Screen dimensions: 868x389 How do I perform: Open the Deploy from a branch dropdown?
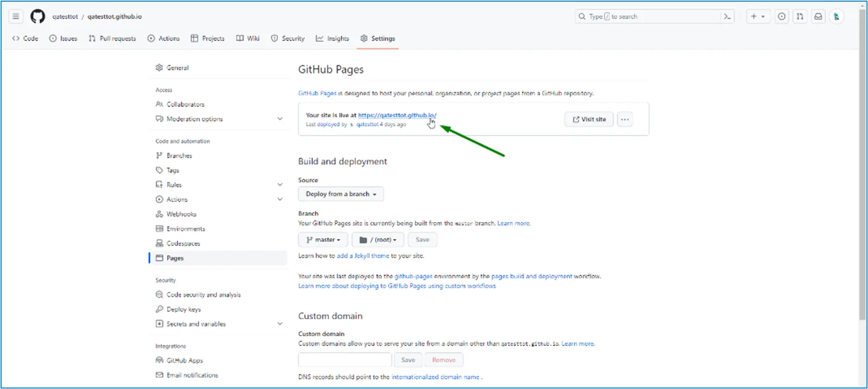[x=341, y=194]
